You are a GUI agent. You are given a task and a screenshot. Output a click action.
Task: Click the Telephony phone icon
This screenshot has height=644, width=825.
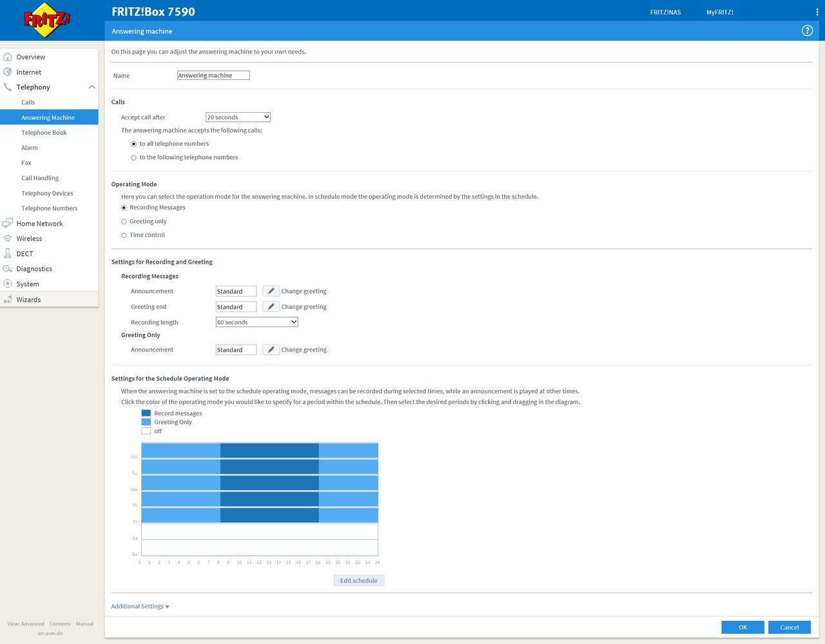(x=8, y=87)
